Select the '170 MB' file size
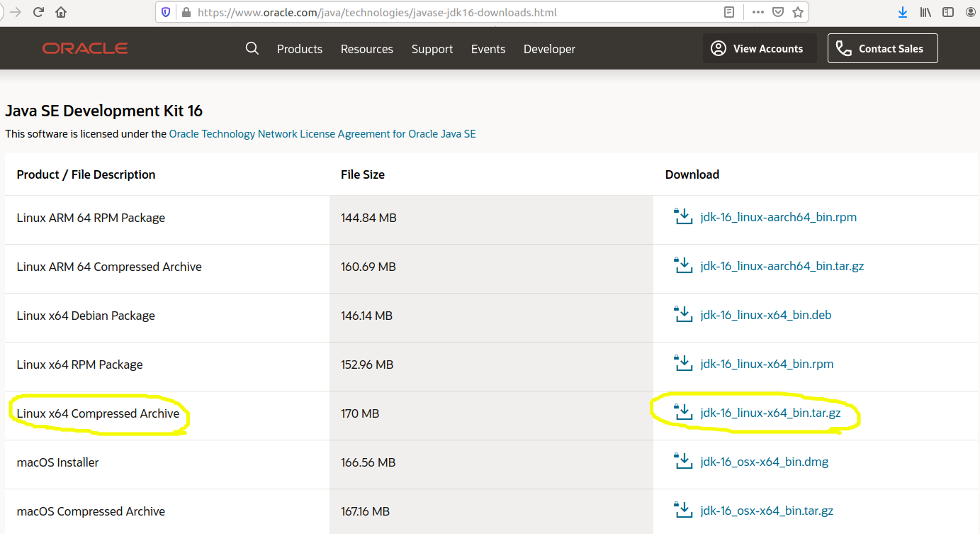This screenshot has height=534, width=980. [x=360, y=413]
